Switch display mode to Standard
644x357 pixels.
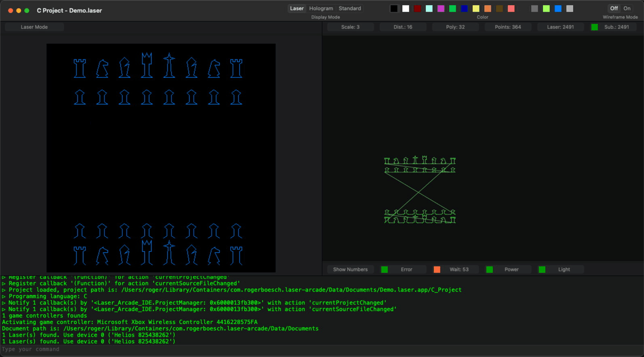click(x=349, y=8)
